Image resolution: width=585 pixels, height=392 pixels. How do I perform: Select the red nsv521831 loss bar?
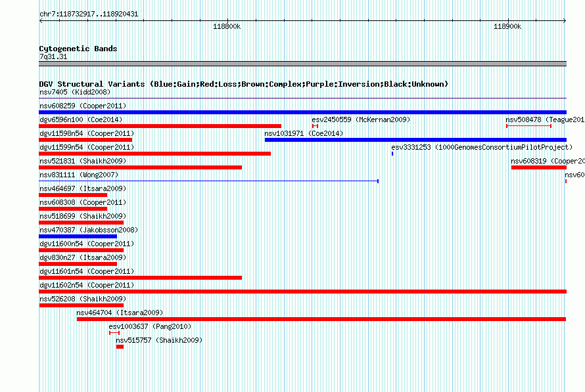pos(140,167)
